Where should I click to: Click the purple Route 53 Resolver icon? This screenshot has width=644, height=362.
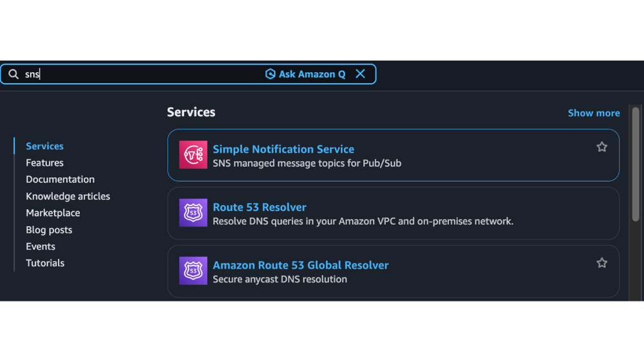(193, 213)
